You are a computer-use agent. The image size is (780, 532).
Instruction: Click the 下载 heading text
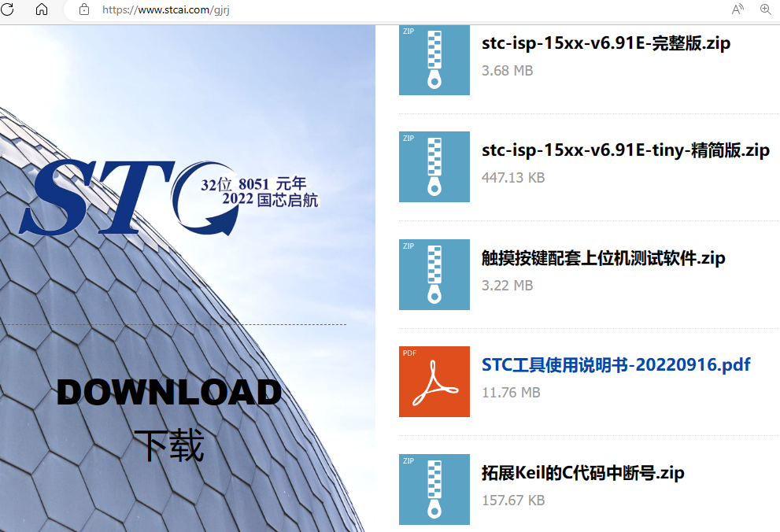[169, 445]
